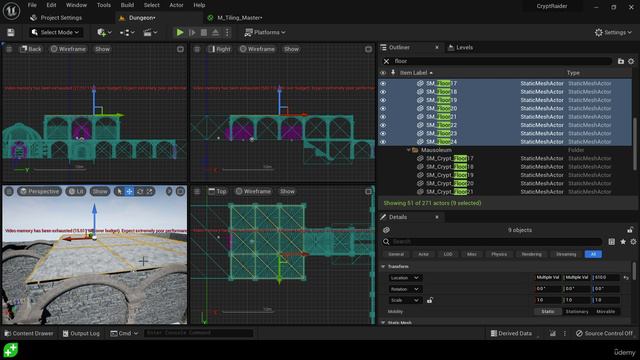
Task: Expand the Perspective viewport toolbar arrow
Action: point(169,191)
